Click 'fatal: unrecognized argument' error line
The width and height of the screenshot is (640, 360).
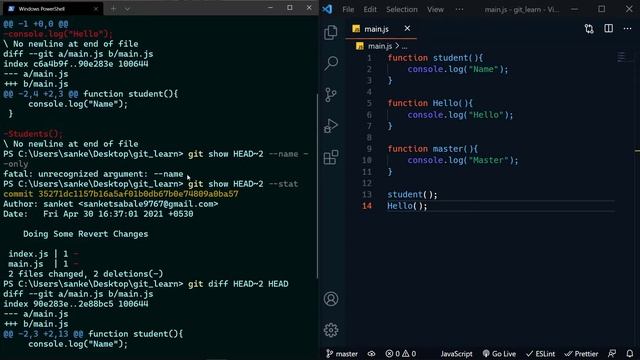pos(93,174)
